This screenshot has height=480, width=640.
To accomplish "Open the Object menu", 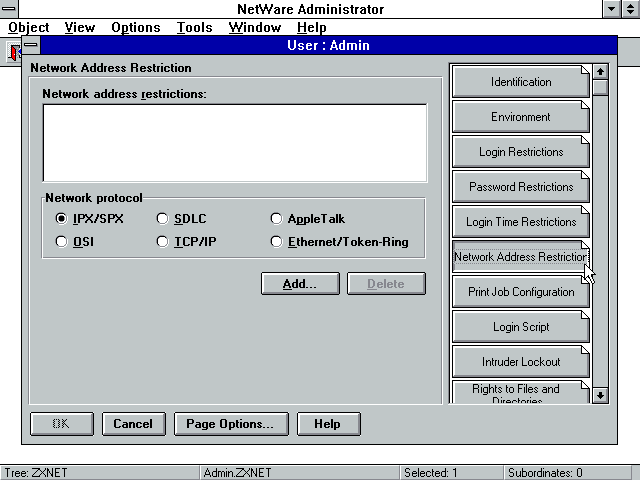I will [x=29, y=27].
